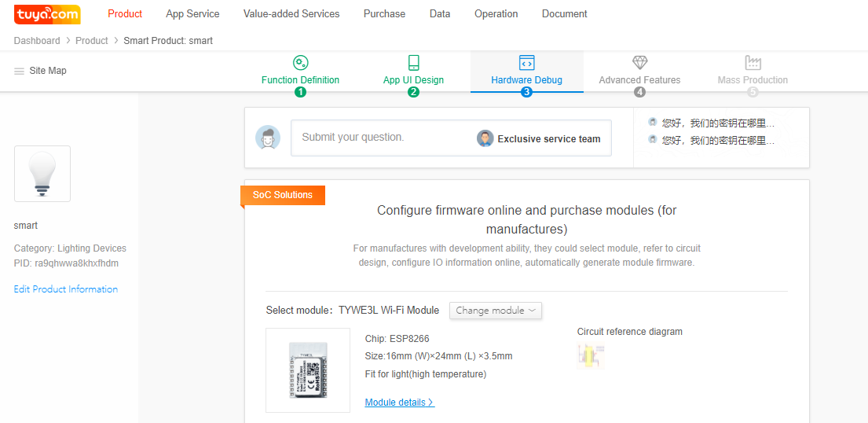Focus the Submit your question field
The image size is (868, 423).
tap(451, 138)
